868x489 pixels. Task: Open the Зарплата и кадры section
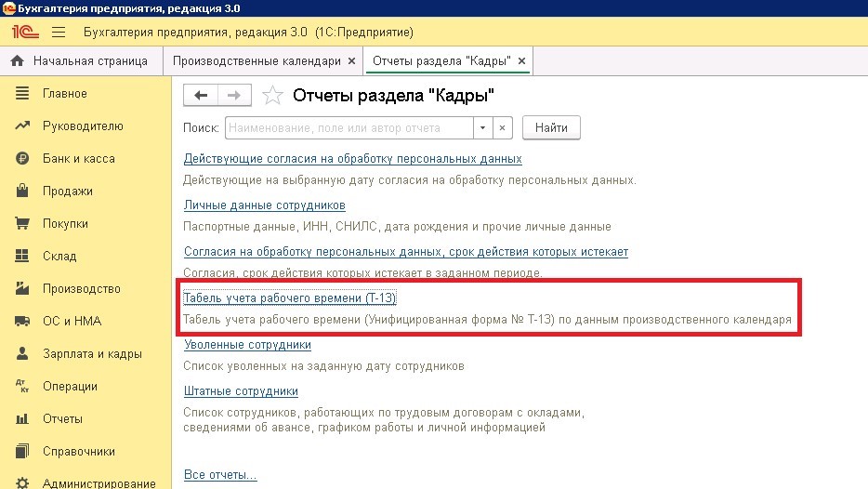pyautogui.click(x=92, y=354)
